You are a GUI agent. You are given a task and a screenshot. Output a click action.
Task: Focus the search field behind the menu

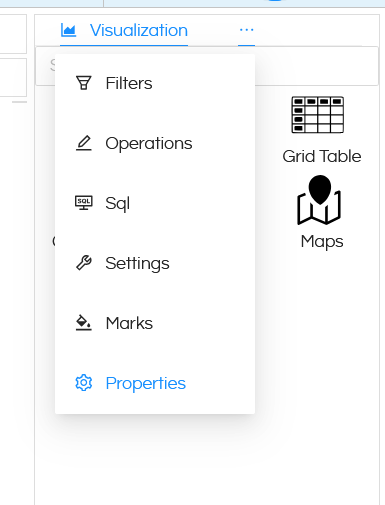pos(317,66)
